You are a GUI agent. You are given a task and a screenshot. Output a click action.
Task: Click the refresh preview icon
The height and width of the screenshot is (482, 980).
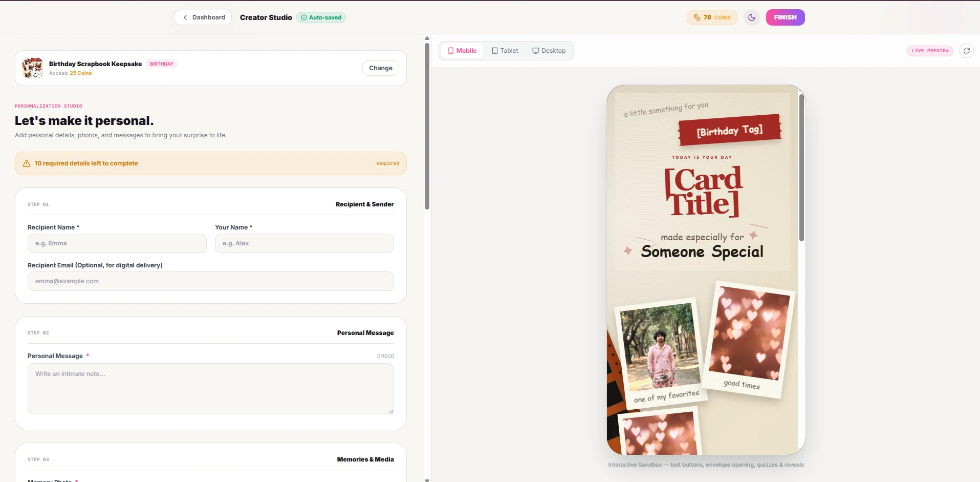(x=966, y=51)
